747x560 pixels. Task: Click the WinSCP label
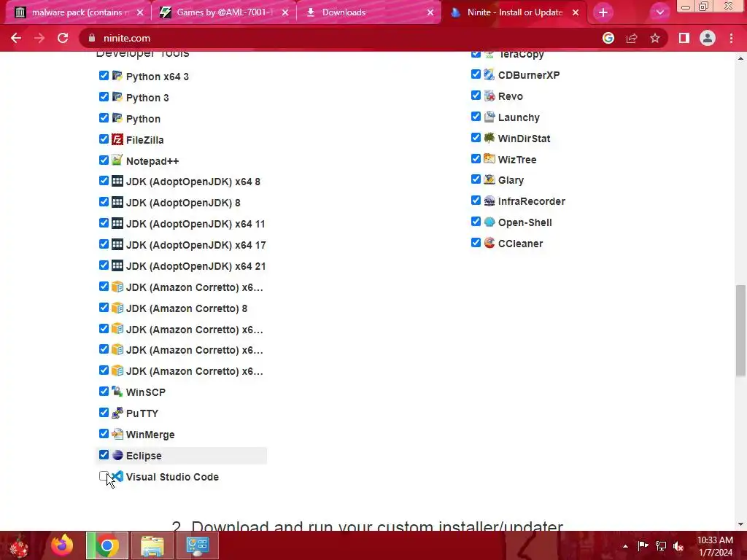[x=146, y=392]
